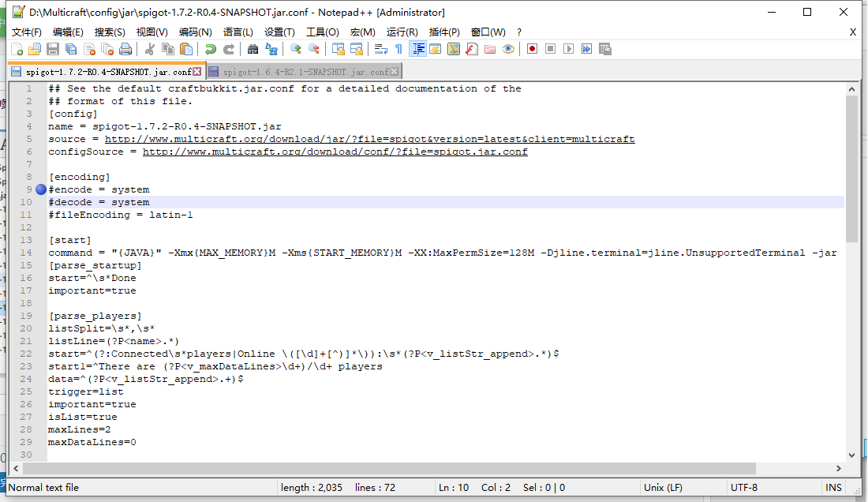The height and width of the screenshot is (502, 868).
Task: Toggle monitoring with the eye icon
Action: coord(508,49)
